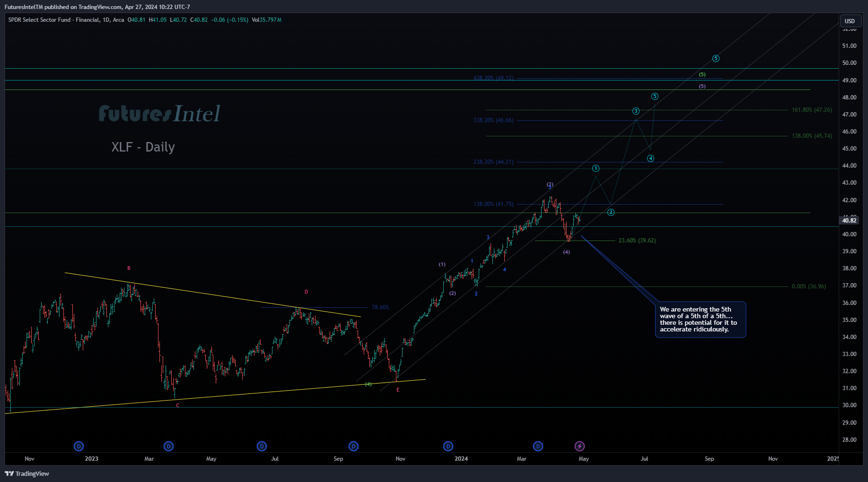
Task: Click the purple (1) wave label
Action: pos(442,264)
